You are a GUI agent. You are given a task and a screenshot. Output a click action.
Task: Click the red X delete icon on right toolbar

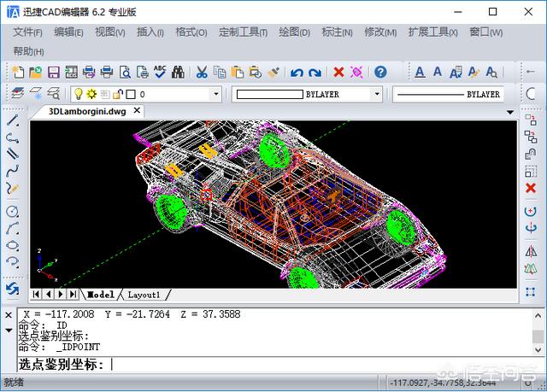(531, 188)
